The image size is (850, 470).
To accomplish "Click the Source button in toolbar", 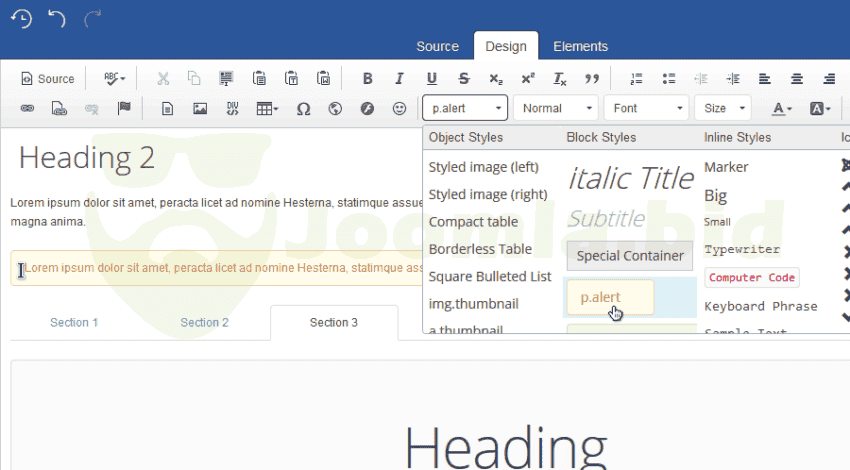I will pyautogui.click(x=47, y=79).
